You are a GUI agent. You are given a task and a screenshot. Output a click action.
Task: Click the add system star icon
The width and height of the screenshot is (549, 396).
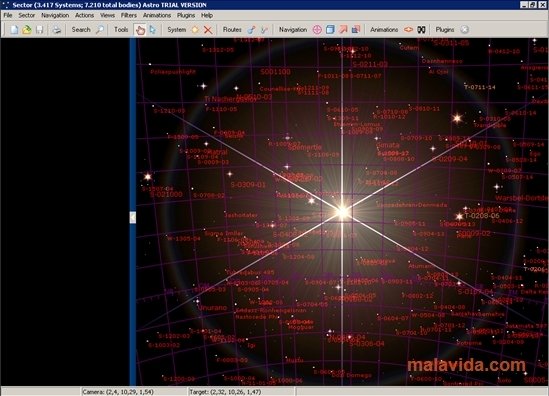195,30
